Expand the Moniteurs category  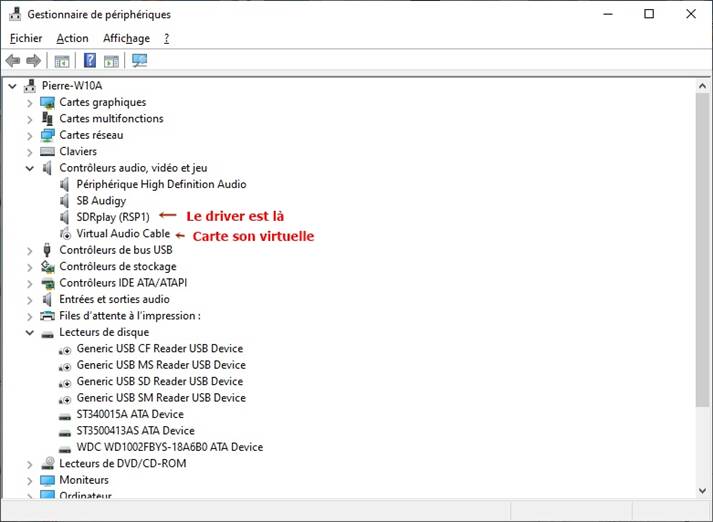[30, 481]
